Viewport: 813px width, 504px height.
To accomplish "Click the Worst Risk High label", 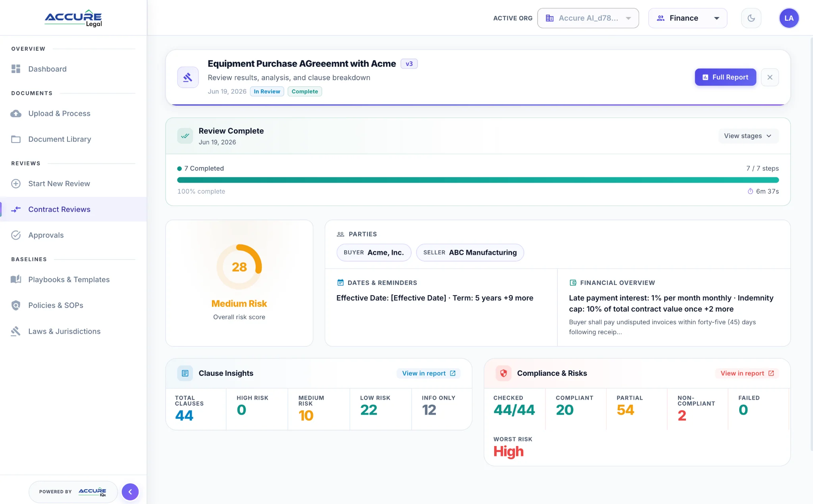I will click(x=509, y=452).
